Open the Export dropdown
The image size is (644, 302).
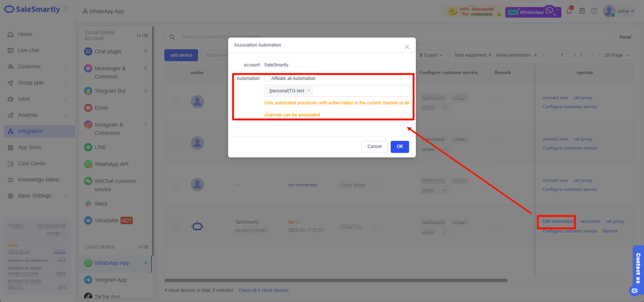coord(431,55)
